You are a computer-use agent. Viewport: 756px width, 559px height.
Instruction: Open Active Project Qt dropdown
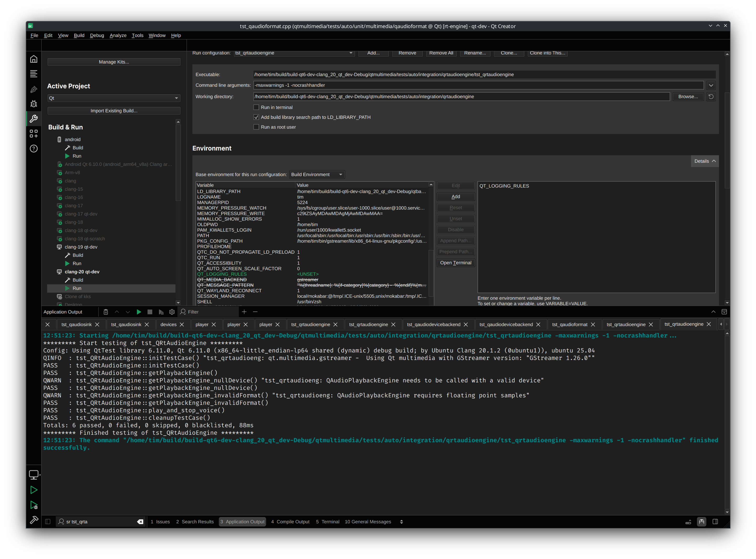pos(114,98)
